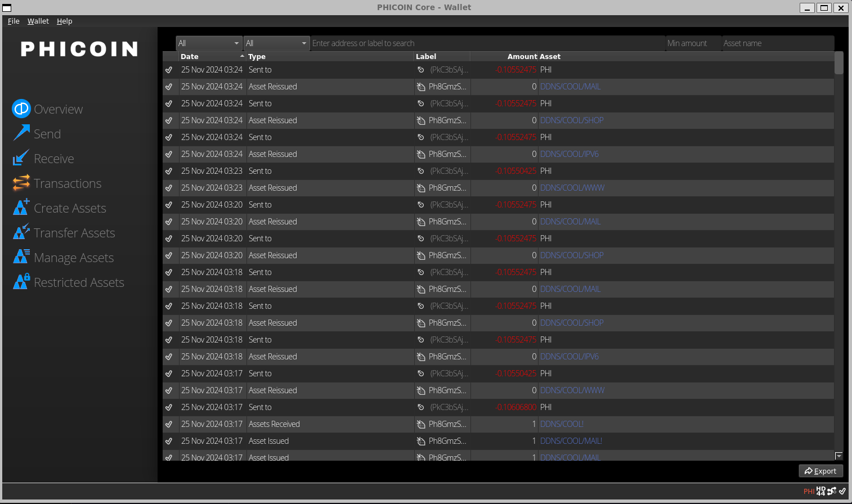Click the Transfer Assets icon
The image size is (852, 504).
(x=21, y=232)
